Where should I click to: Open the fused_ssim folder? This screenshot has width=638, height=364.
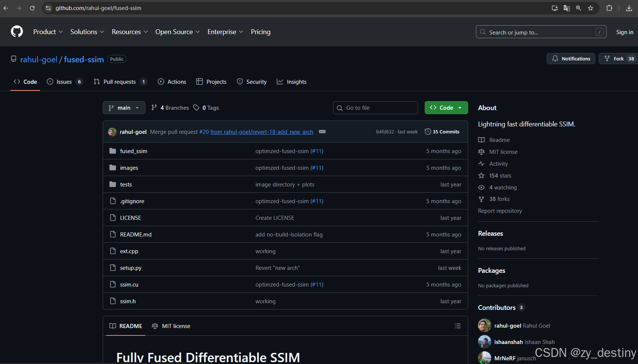134,151
